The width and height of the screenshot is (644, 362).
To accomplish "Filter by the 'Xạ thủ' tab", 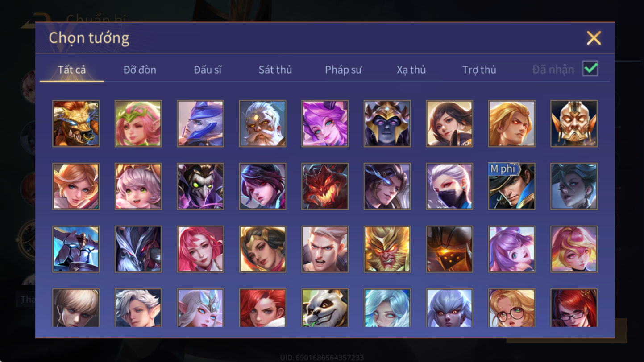I will coord(411,70).
